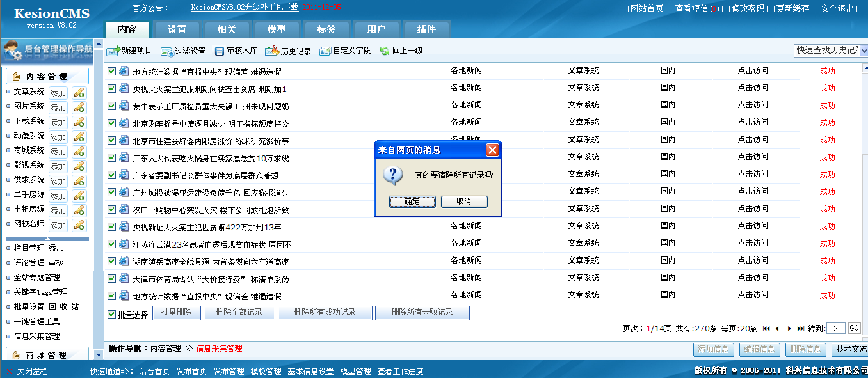Toggle checkbox for 湖南随岳高速 row
The height and width of the screenshot is (378, 868).
[x=112, y=261]
